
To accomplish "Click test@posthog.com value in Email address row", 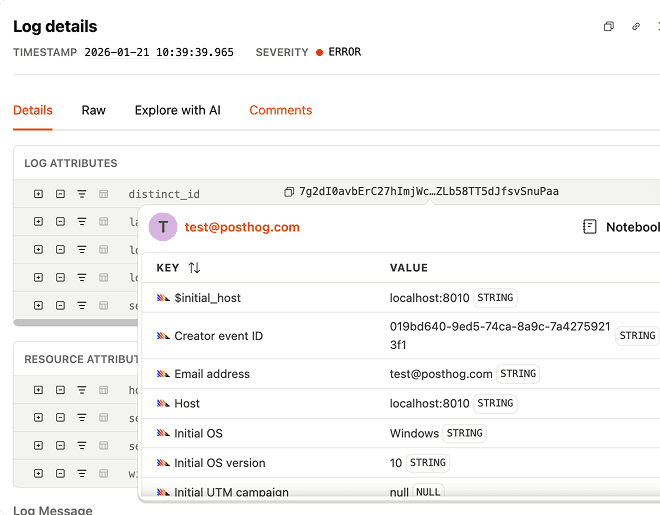I will pos(441,374).
